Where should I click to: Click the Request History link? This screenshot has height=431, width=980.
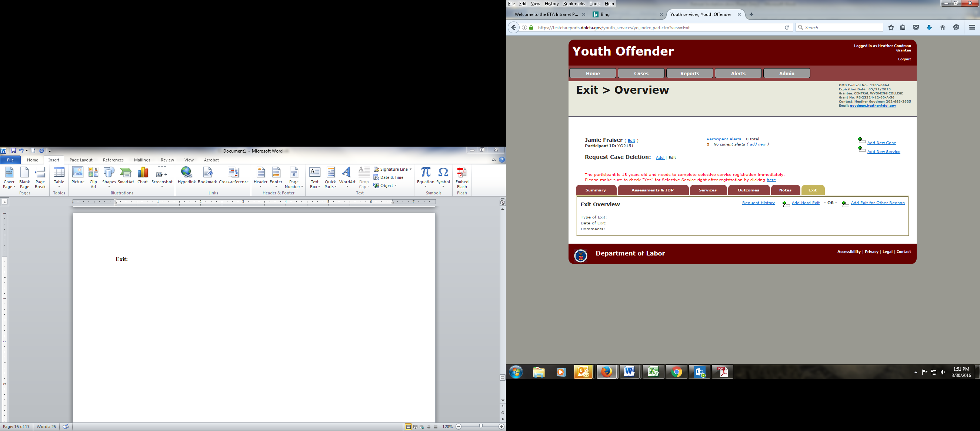(758, 203)
